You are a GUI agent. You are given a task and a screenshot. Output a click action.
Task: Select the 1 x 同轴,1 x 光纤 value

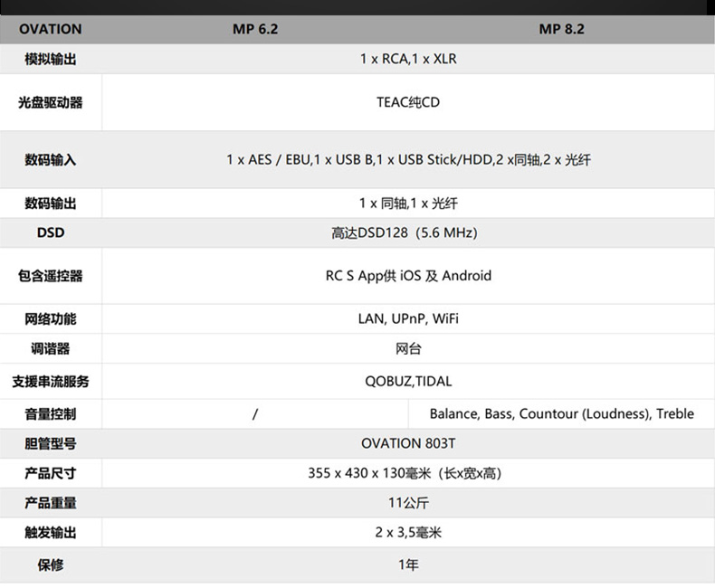(x=408, y=203)
